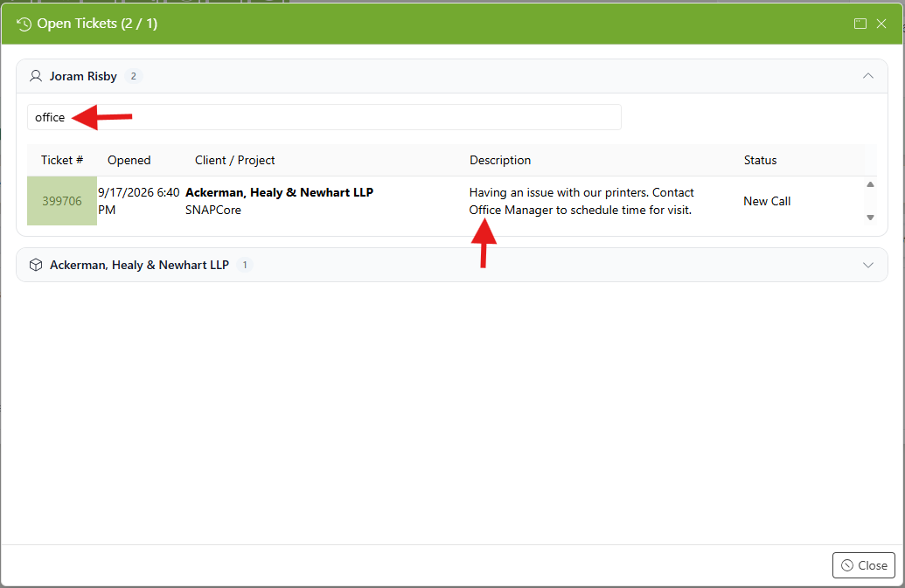This screenshot has height=588, width=905.
Task: Click the scroll up arrow in ticket list
Action: click(x=870, y=184)
